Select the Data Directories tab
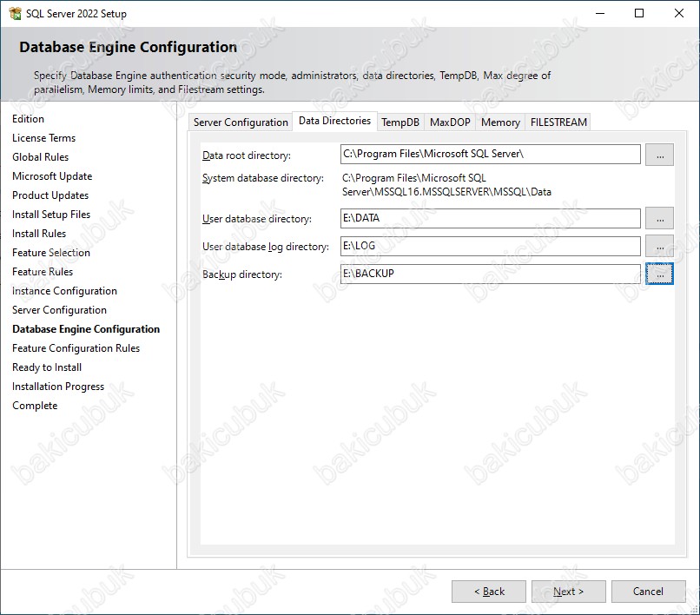 pyautogui.click(x=334, y=121)
